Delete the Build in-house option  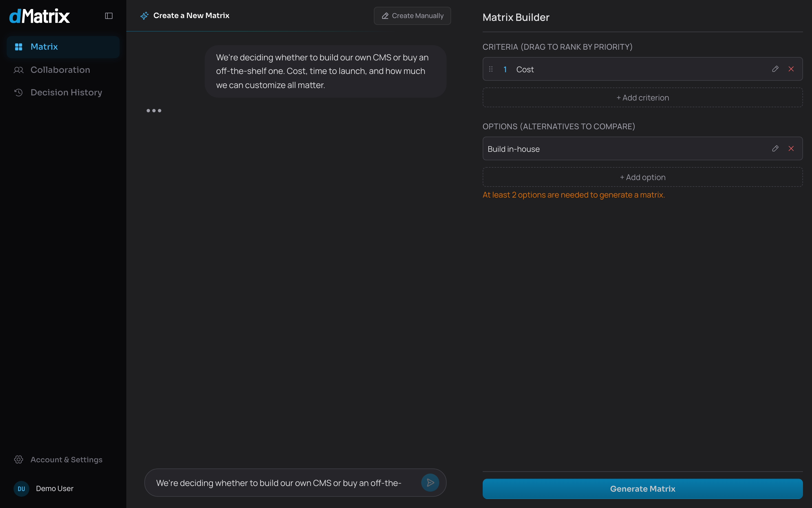tap(791, 148)
